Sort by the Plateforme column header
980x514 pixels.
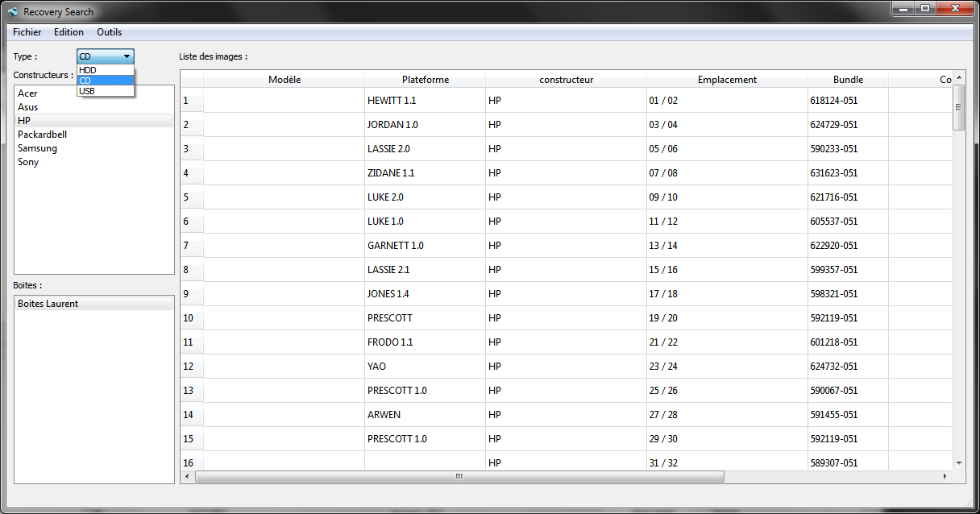[426, 79]
